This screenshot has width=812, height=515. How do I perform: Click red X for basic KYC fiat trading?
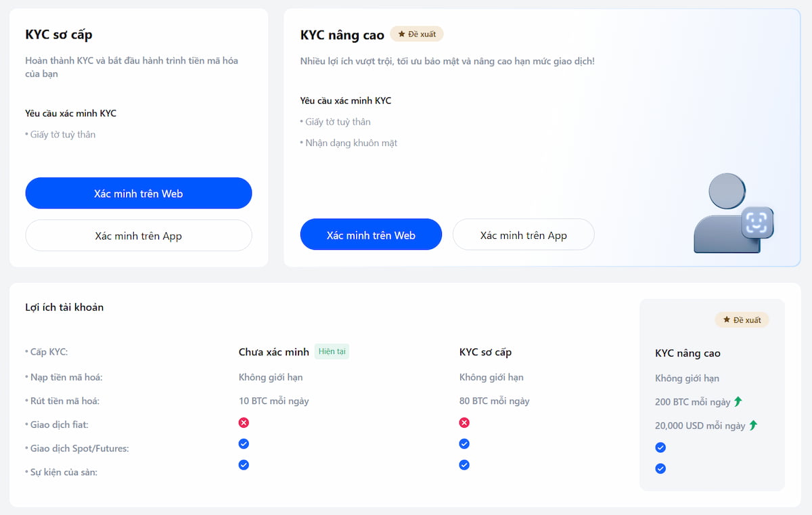464,422
